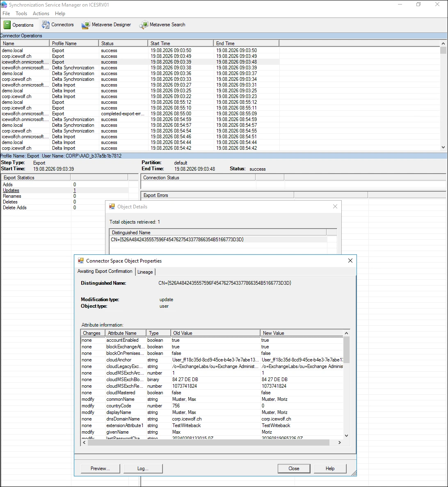The image size is (448, 487).
Task: Click the Log... button
Action: tap(143, 469)
